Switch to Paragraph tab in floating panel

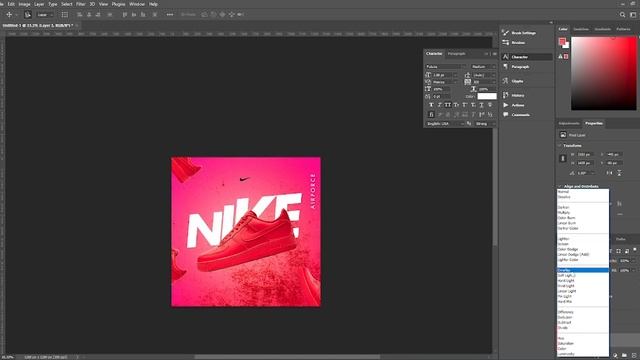click(456, 53)
